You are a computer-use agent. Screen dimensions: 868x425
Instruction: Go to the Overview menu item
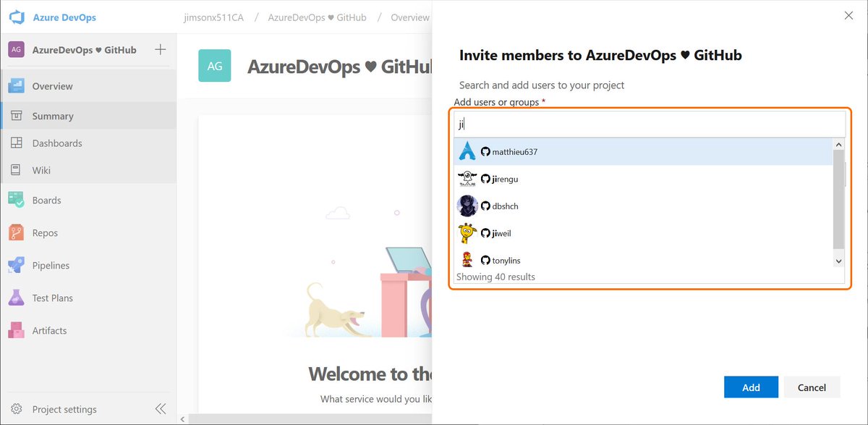pyautogui.click(x=52, y=86)
